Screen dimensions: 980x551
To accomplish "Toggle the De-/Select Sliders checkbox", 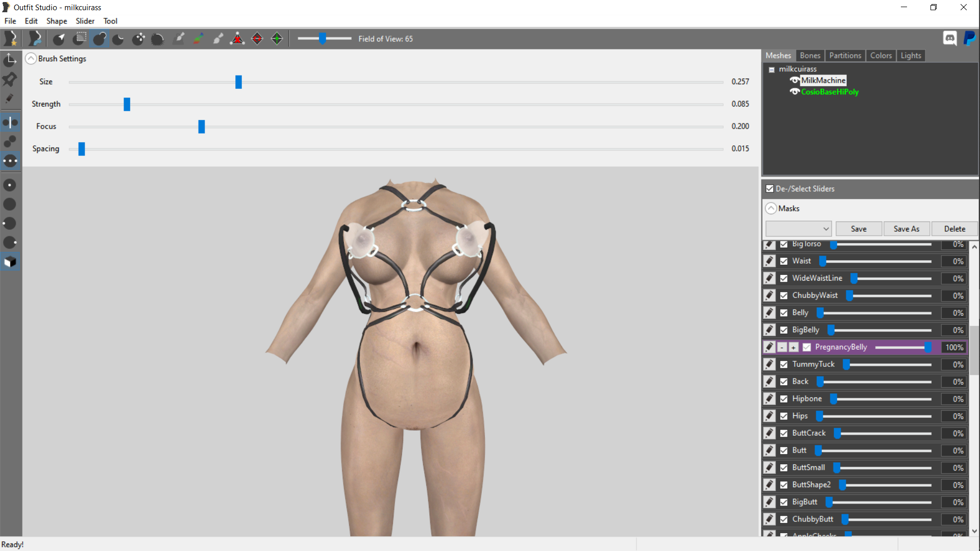I will click(x=770, y=189).
